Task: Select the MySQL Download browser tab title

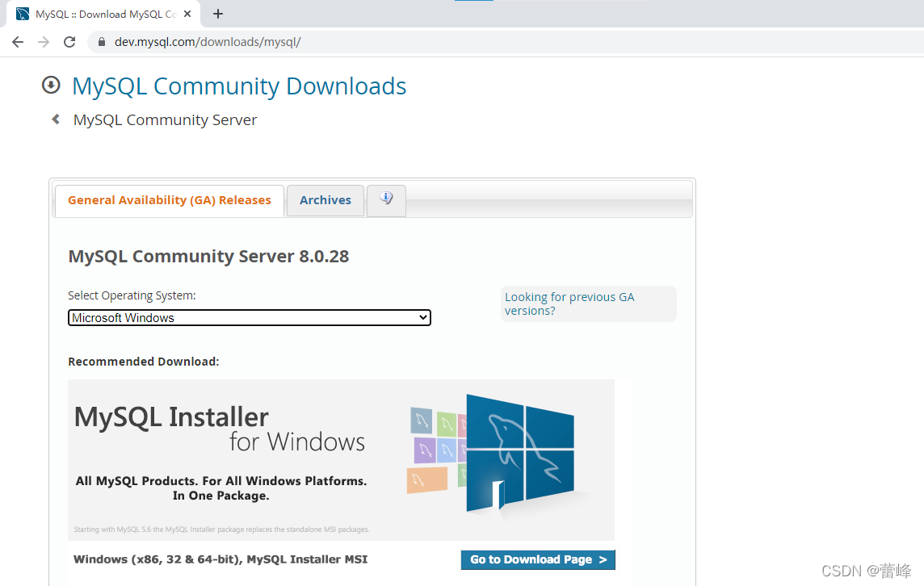Action: coord(106,15)
